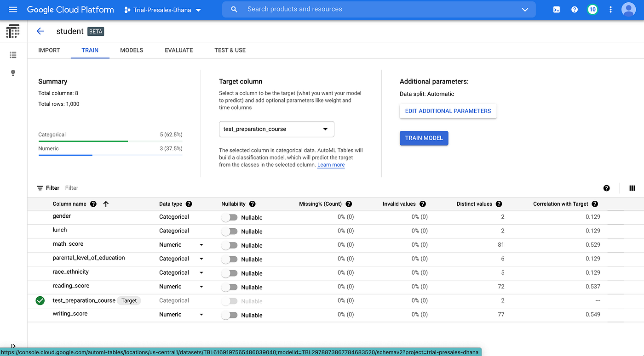Click the AutoML Tables product icon

[x=12, y=31]
